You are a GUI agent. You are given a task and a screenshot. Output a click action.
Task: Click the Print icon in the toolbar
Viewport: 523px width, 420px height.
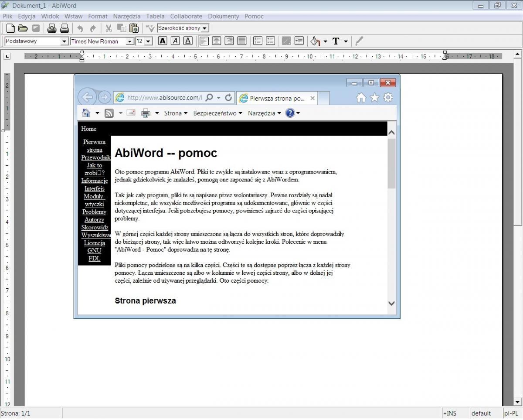pos(65,28)
